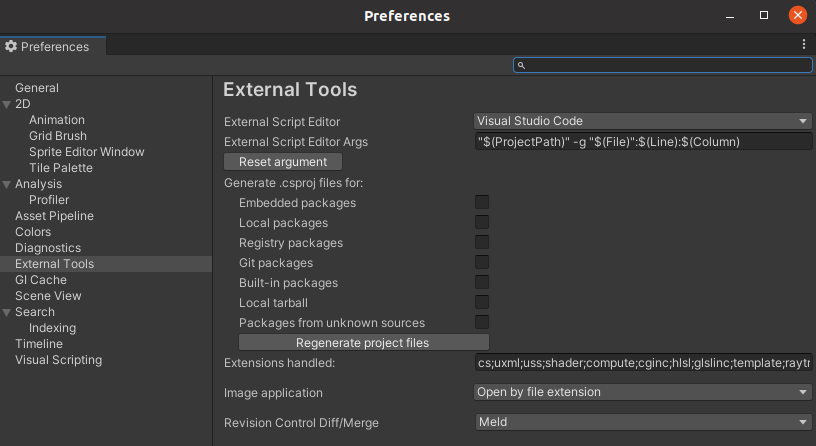The image size is (816, 446).
Task: Enable Embedded packages checkbox
Action: pos(482,203)
